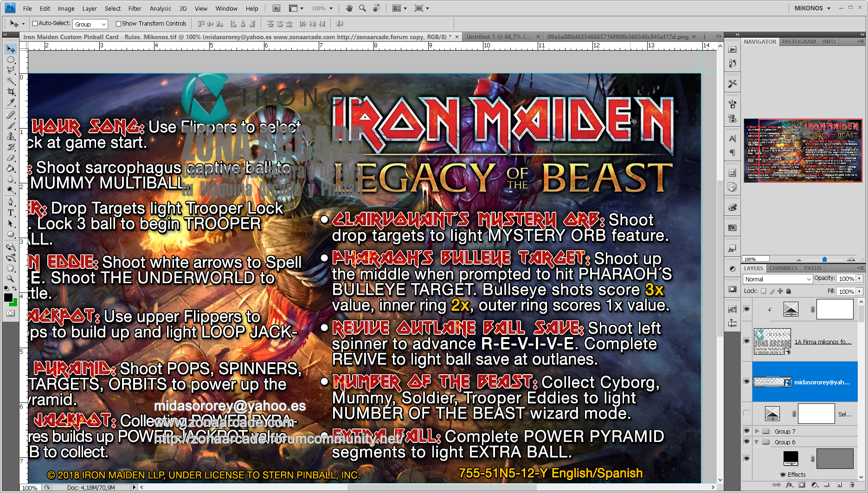Open the MIKONOS workspace switcher
The width and height of the screenshot is (868, 493).
click(x=812, y=8)
